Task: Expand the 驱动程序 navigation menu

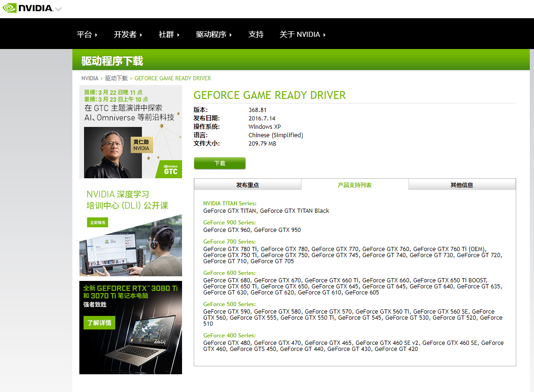Action: pos(214,35)
